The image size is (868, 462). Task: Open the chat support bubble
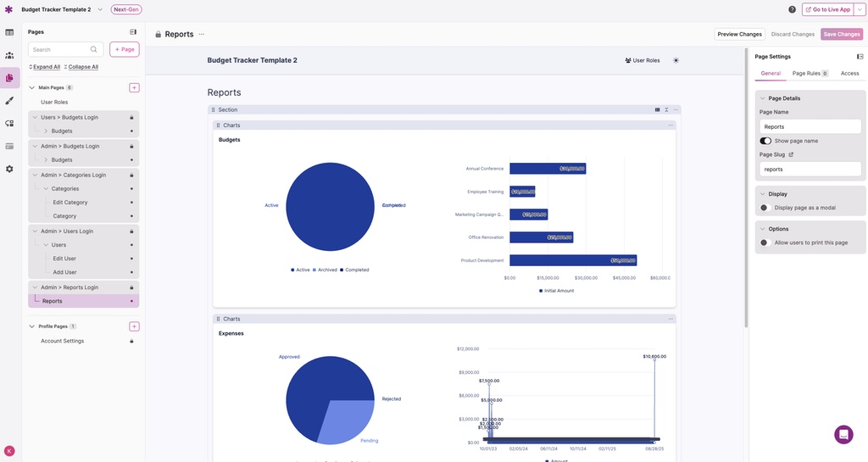(843, 434)
